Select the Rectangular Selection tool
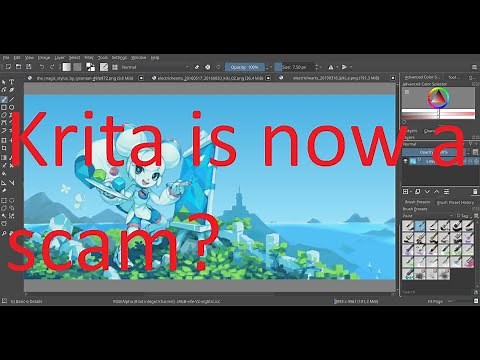This screenshot has width=480, height=360. [x=4, y=201]
